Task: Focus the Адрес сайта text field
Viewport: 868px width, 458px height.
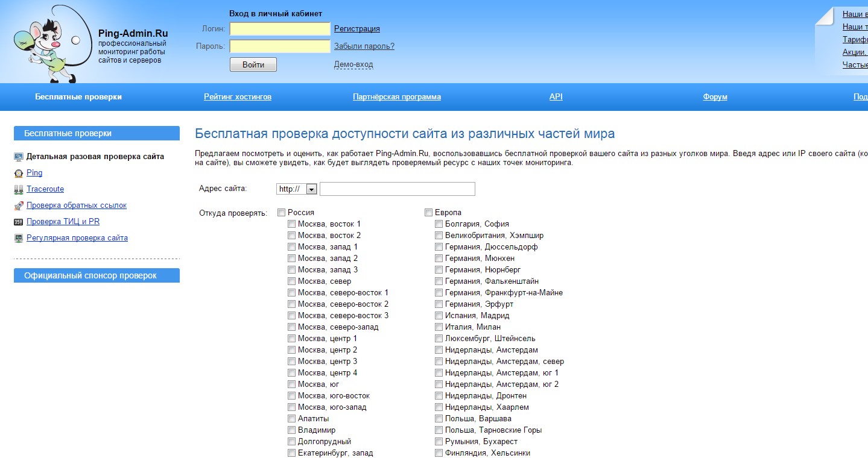Action: click(x=398, y=189)
